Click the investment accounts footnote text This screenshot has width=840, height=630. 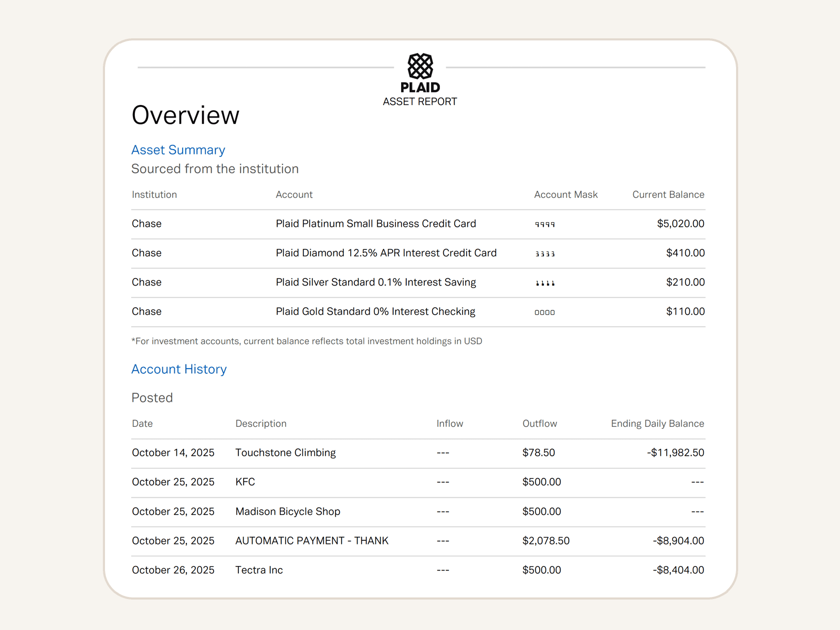click(307, 341)
